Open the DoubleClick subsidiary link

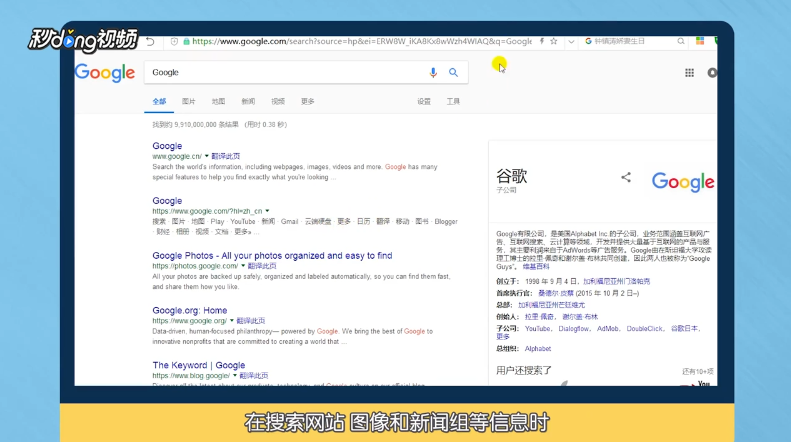[x=645, y=328]
